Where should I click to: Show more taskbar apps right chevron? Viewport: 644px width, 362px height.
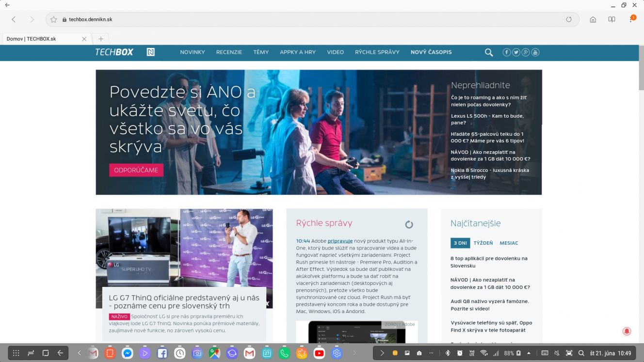click(354, 353)
